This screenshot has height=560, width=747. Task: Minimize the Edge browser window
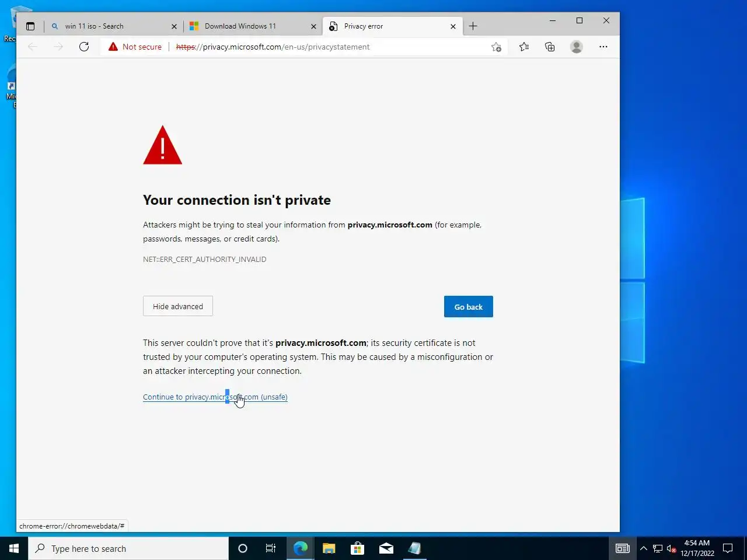[553, 21]
